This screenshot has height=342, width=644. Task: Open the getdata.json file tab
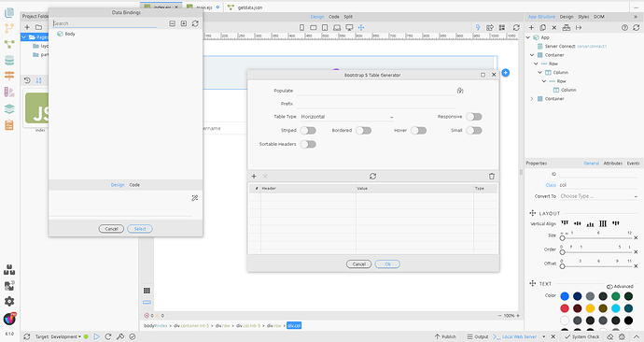[x=245, y=7]
